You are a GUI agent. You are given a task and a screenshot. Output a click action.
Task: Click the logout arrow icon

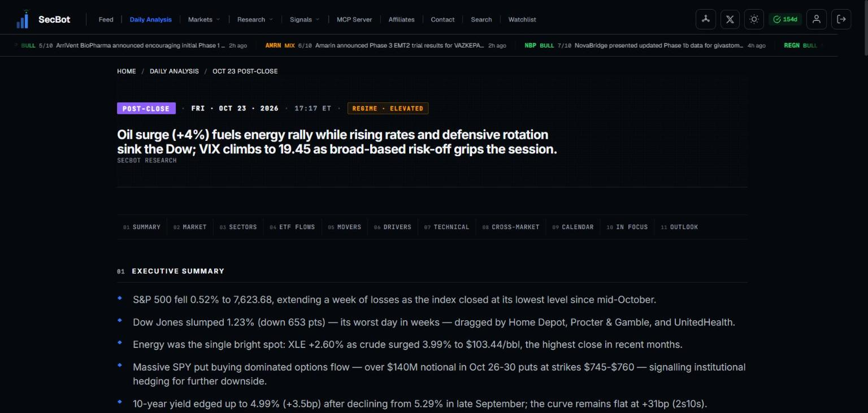[x=841, y=19]
